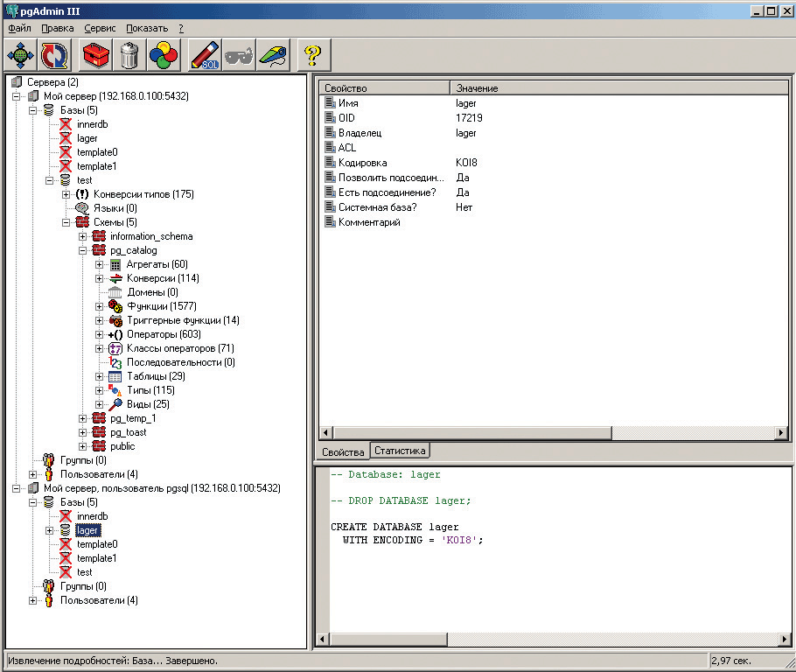Collapse the Мой сервер, пользователь pgsql node
Screen dimensions: 796x672
[x=17, y=488]
